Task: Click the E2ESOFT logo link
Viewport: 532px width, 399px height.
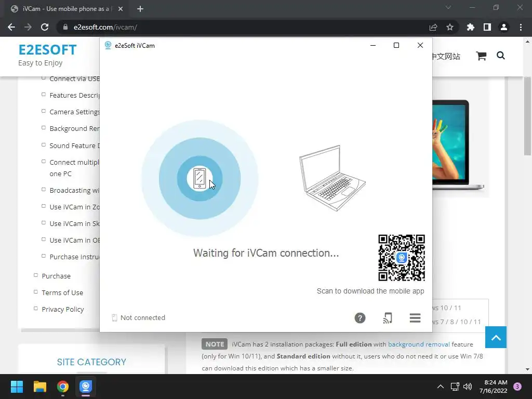Action: (x=47, y=50)
